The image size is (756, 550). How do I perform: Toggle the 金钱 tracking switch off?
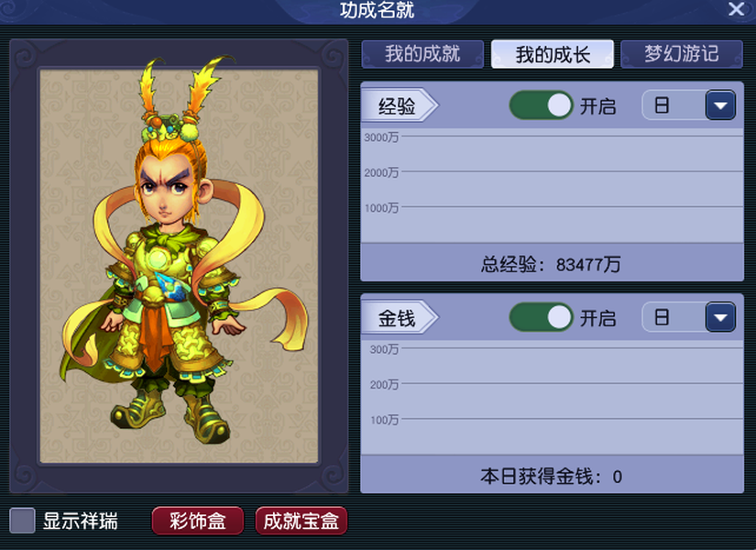[x=541, y=317]
